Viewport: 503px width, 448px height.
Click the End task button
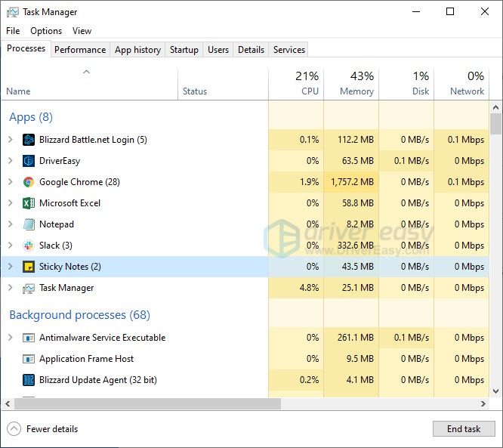tap(464, 429)
